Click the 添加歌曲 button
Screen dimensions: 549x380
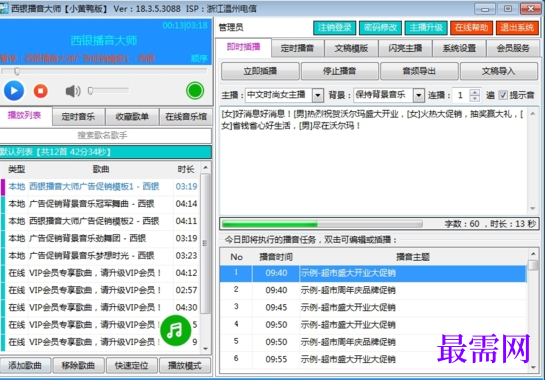pyautogui.click(x=25, y=366)
